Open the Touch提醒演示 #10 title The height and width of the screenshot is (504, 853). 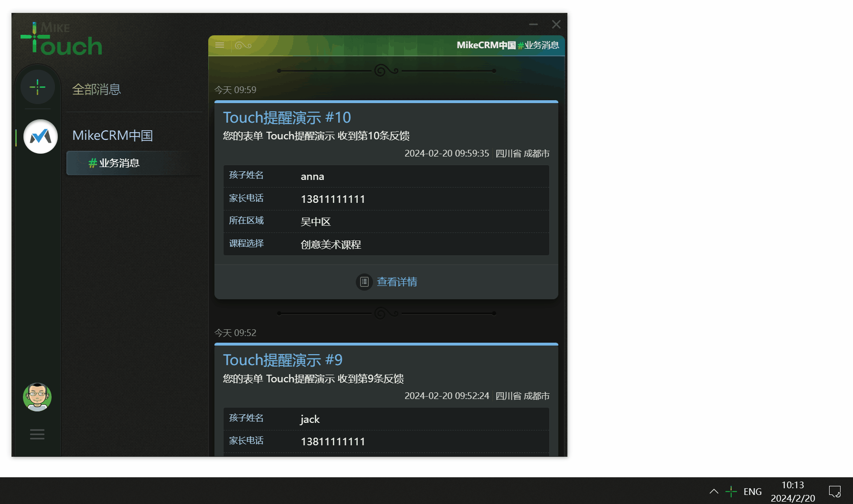(287, 117)
